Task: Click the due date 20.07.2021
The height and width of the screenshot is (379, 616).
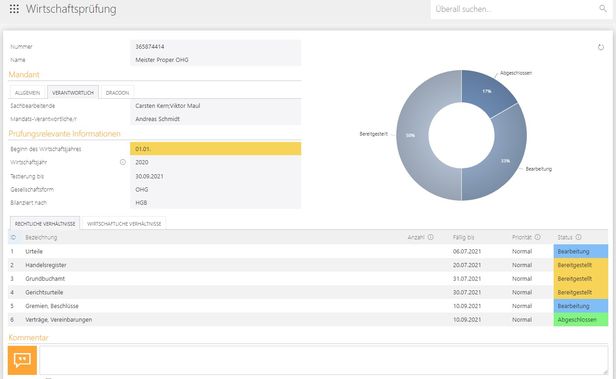Action: tap(467, 265)
